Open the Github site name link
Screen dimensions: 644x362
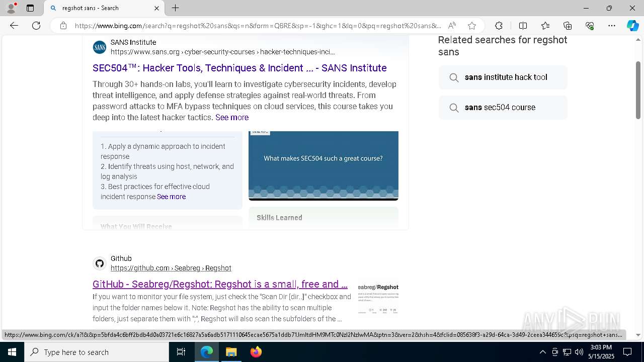click(x=121, y=259)
